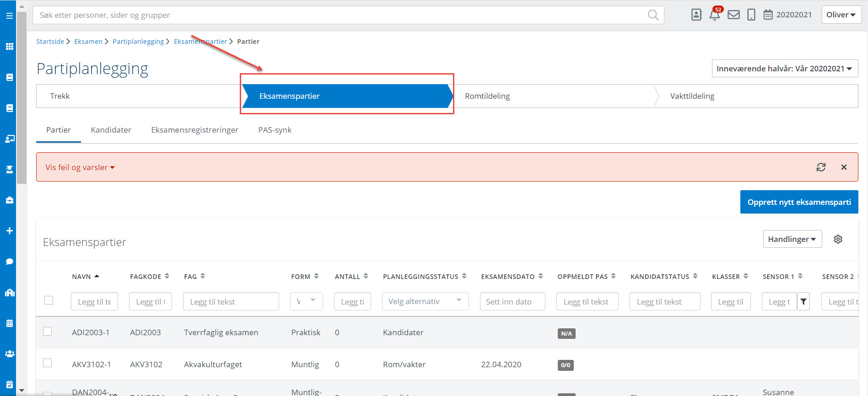Close the errors and warnings banner
Screen dimensions: 868x396
tap(844, 167)
